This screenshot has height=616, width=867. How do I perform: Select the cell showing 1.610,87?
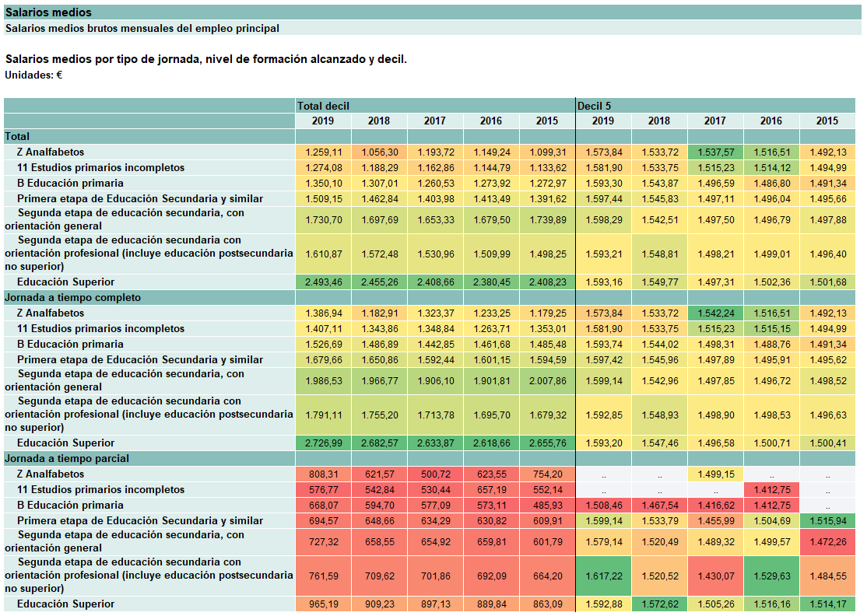click(x=324, y=254)
